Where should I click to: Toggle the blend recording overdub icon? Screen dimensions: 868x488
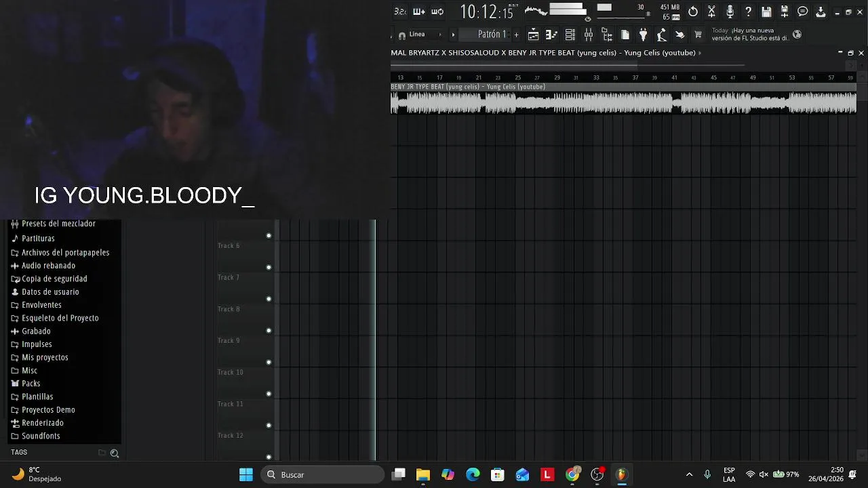pos(419,12)
